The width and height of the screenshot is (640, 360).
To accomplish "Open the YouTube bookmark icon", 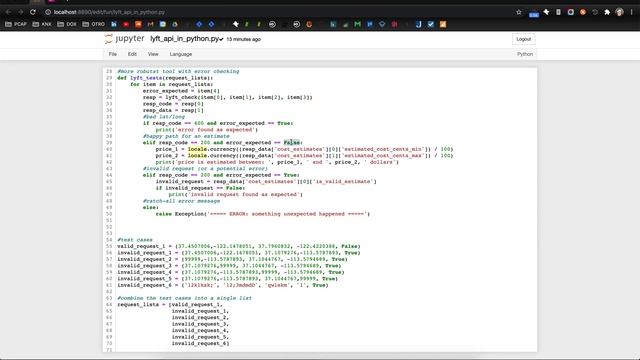I will click(126, 24).
